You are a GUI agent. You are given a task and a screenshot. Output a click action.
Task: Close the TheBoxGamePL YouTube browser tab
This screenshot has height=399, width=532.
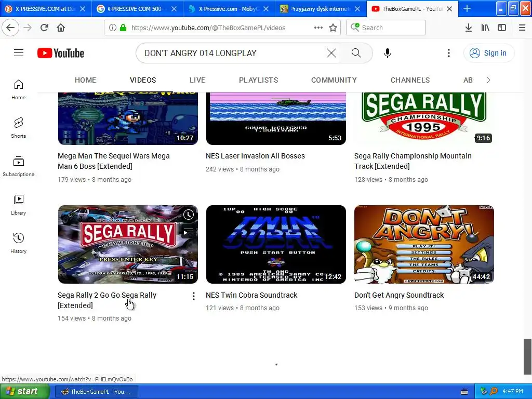(449, 9)
